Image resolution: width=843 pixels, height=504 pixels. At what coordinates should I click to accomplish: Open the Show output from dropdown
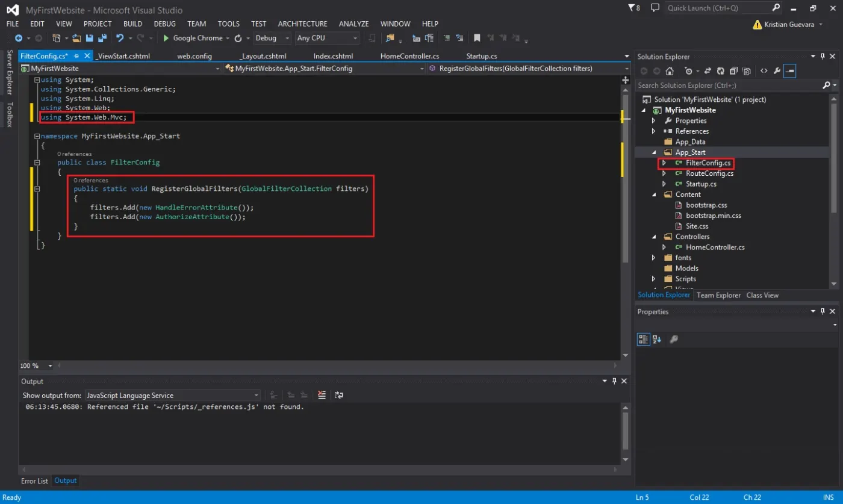[x=172, y=396]
